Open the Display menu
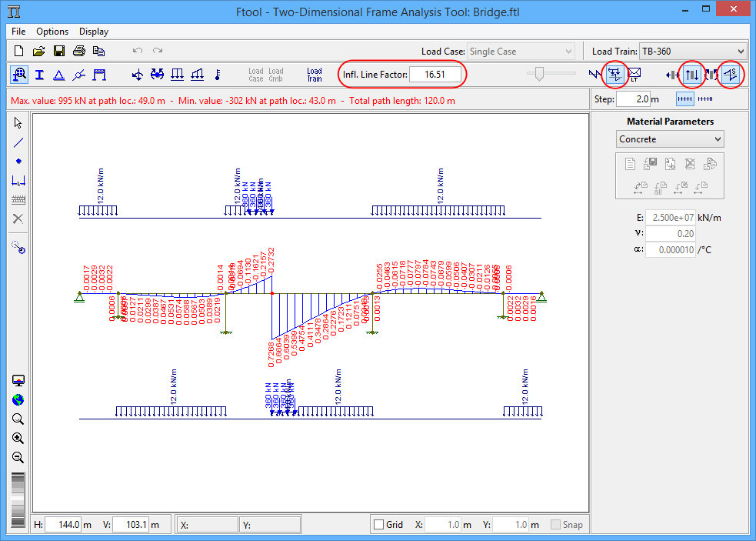 [x=94, y=32]
